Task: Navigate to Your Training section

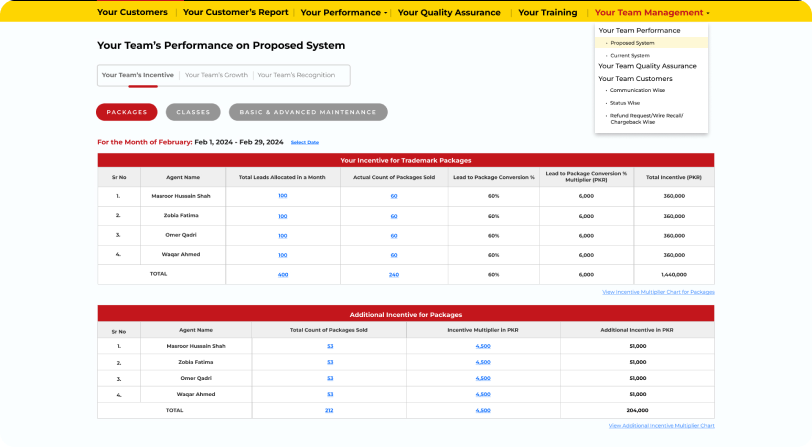Action: (547, 13)
